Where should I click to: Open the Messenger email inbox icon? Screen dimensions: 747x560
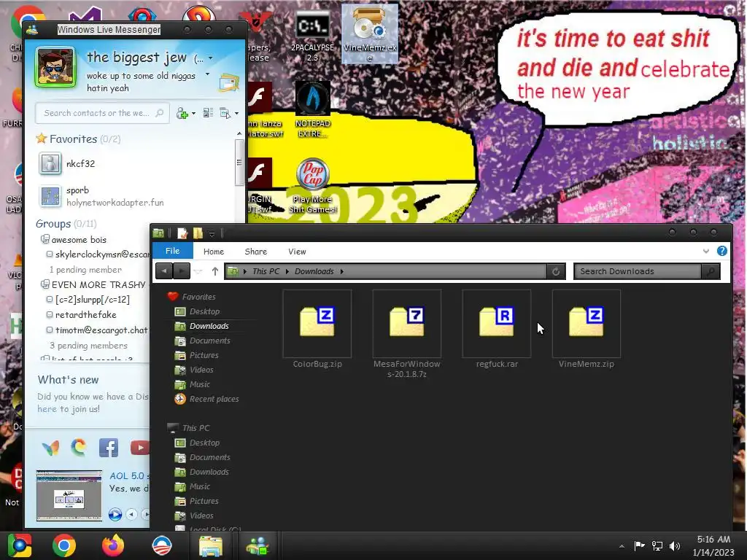pos(228,83)
